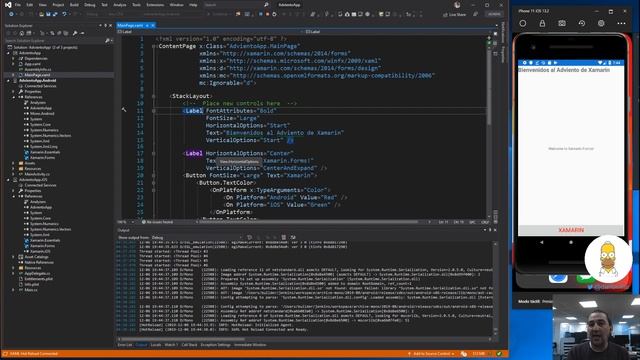
Task: Click the Live Share button
Action: [x=454, y=14]
